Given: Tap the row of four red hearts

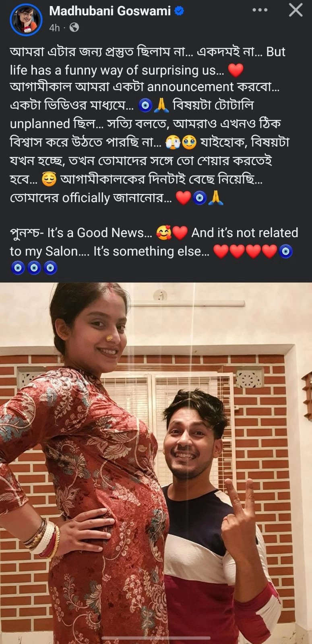Looking at the screenshot, I should [x=245, y=252].
